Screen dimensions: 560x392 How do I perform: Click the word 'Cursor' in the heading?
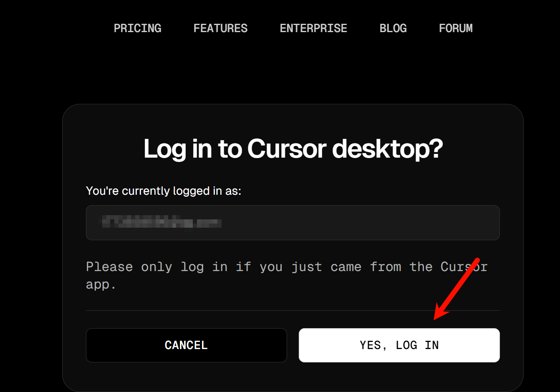[x=287, y=148]
